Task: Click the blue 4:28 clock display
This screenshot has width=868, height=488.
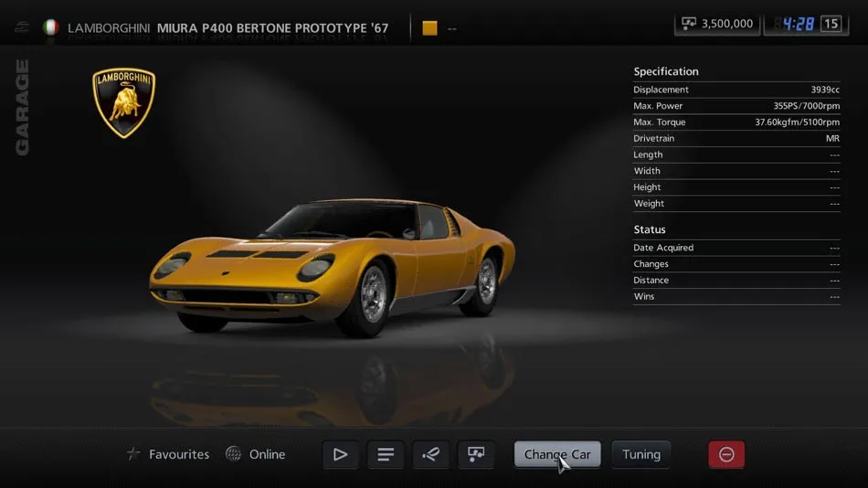Action: click(798, 24)
